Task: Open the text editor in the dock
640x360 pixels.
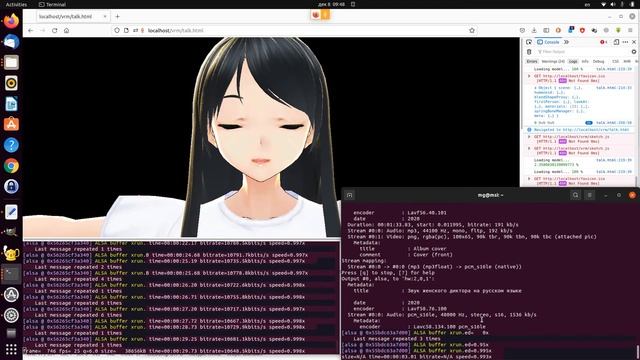Action: 11,212
